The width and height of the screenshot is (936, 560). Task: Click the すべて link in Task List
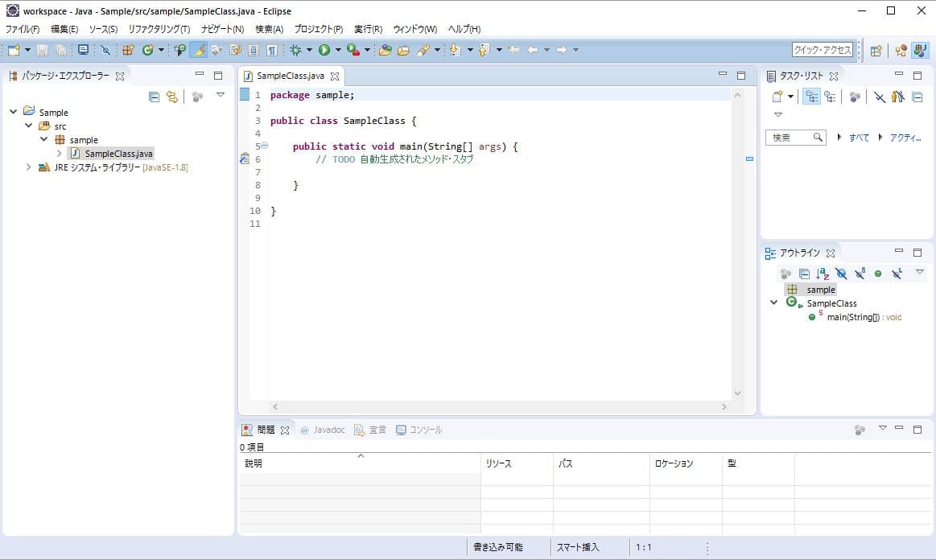point(859,138)
